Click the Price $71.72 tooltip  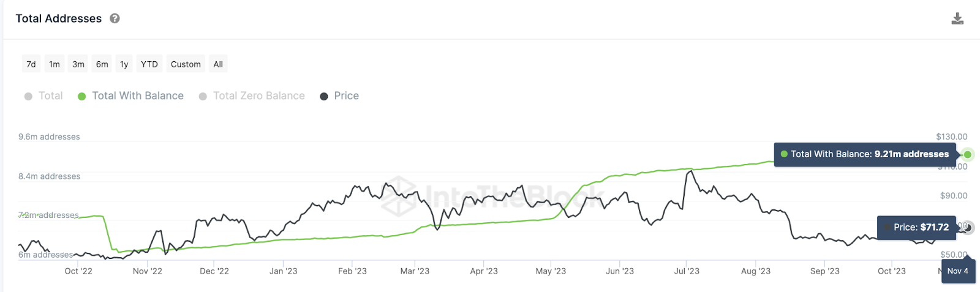pos(916,227)
